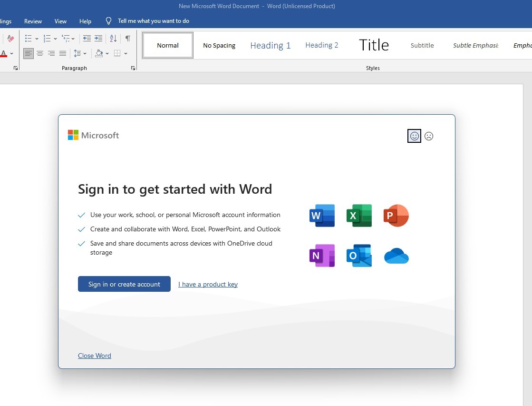
Task: Open the View ribbon tab
Action: click(x=60, y=21)
